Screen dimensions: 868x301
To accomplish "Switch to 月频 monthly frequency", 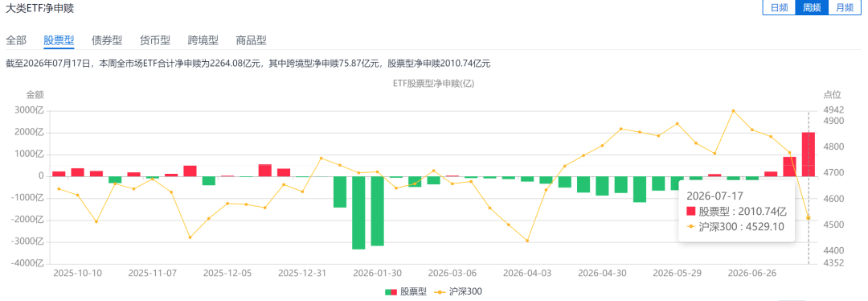I will (845, 7).
